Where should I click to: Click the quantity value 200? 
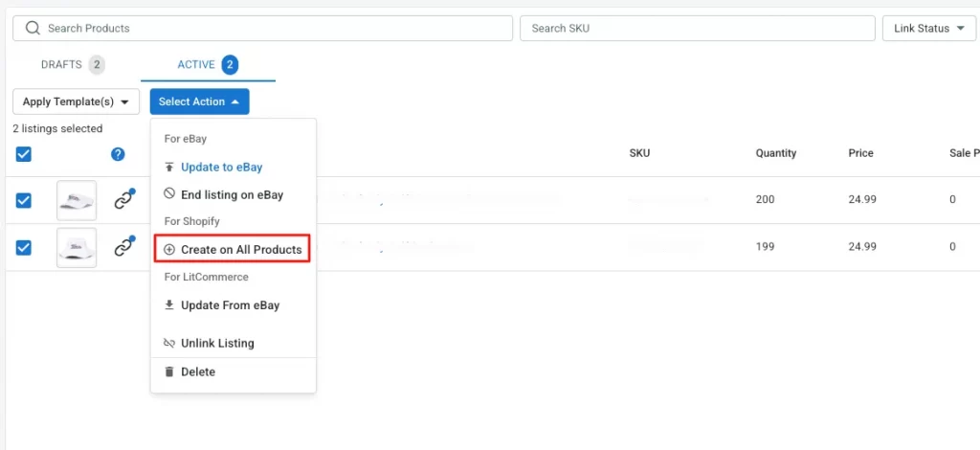point(765,200)
